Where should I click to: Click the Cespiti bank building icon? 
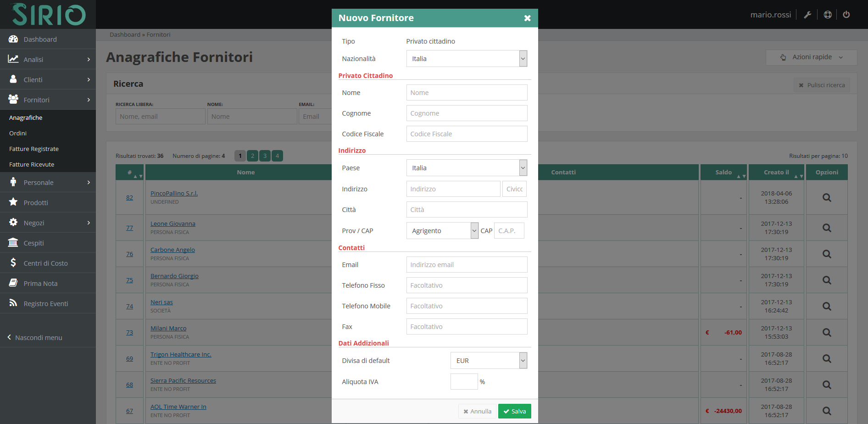coord(13,243)
